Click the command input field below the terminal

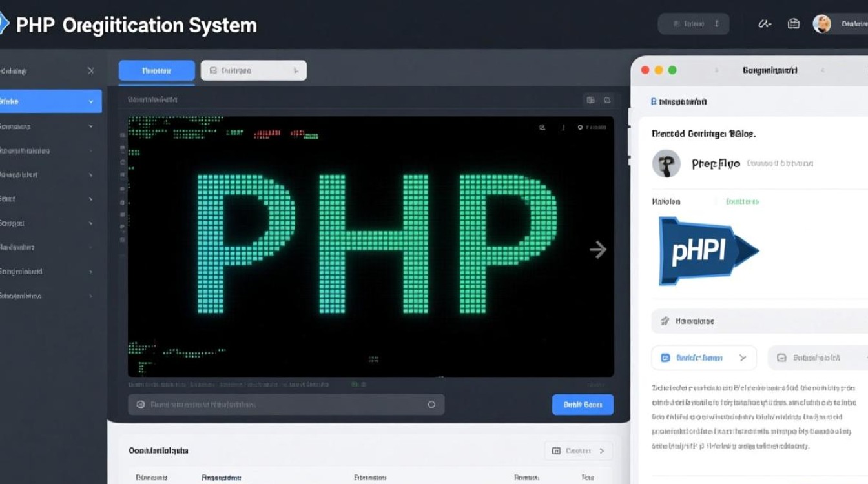pyautogui.click(x=278, y=404)
